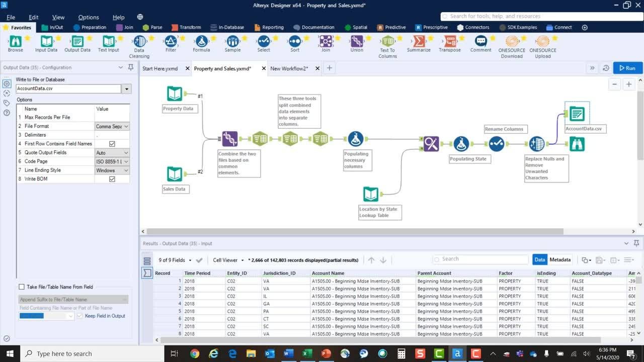Select the Transpose tool icon

point(450,42)
